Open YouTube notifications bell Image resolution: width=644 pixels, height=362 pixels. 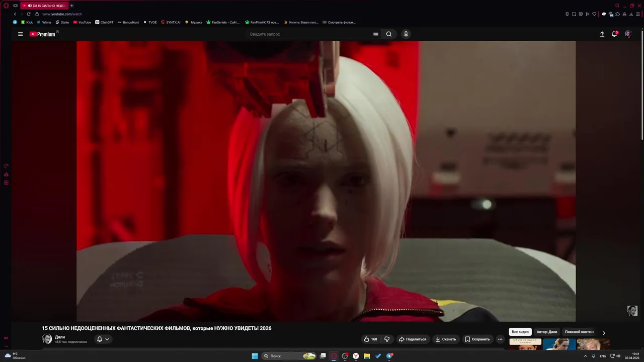[614, 34]
